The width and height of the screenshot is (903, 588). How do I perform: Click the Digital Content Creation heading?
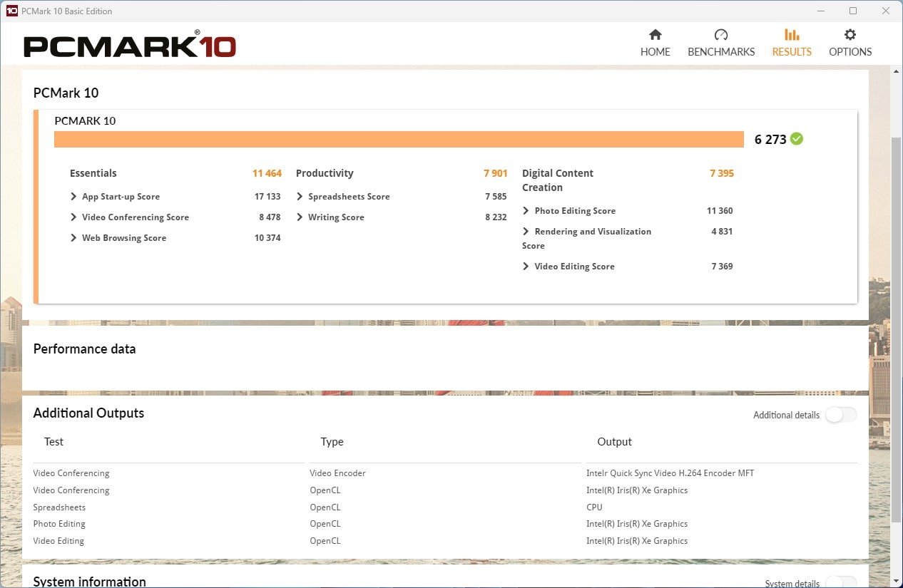(x=558, y=180)
